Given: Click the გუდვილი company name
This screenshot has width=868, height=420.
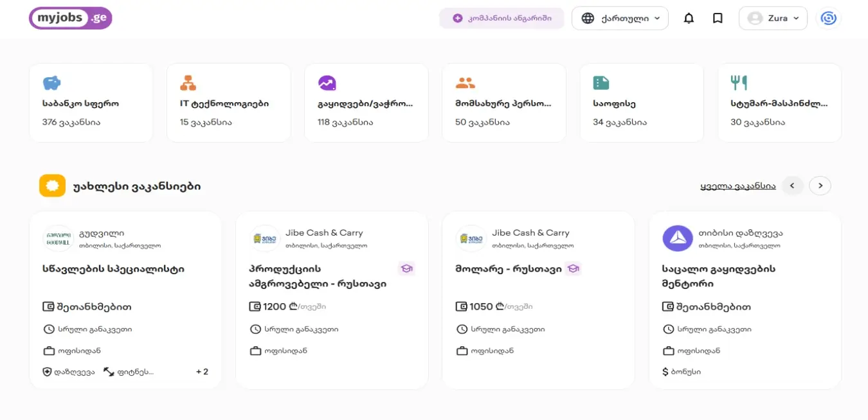Looking at the screenshot, I should coord(102,232).
